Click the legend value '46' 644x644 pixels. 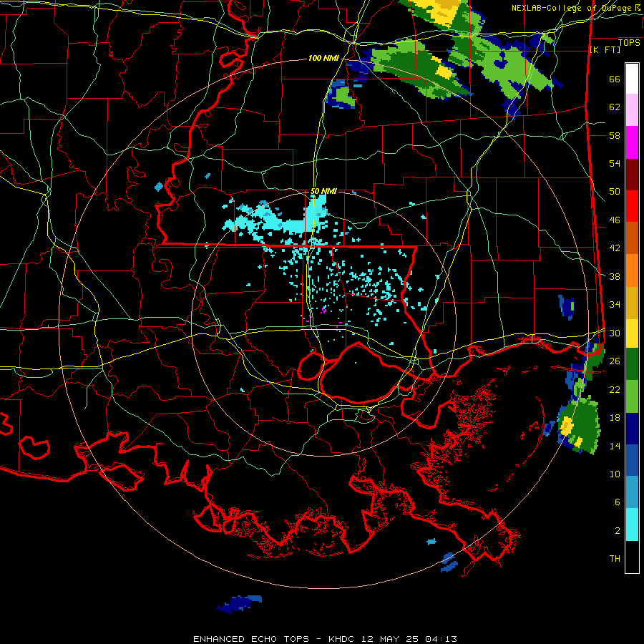(615, 220)
